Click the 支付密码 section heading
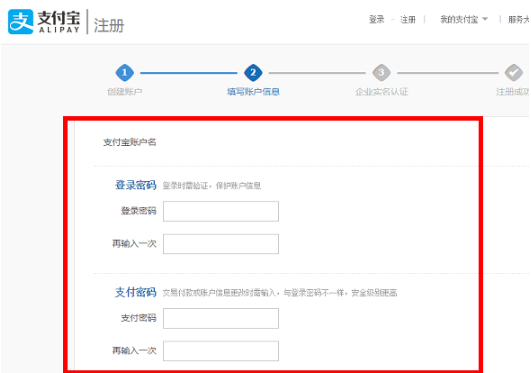Image resolution: width=531 pixels, height=373 pixels. (135, 292)
